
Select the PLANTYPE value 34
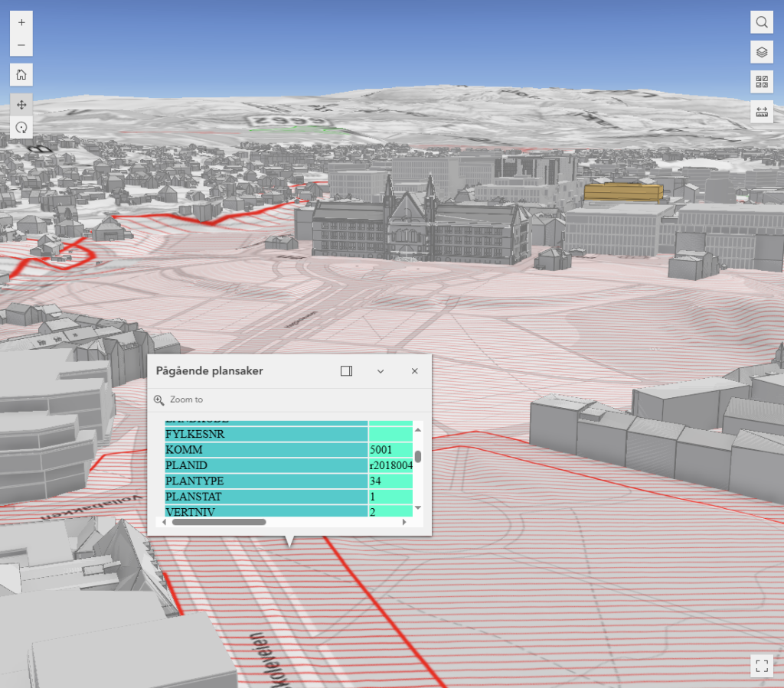[x=375, y=481]
